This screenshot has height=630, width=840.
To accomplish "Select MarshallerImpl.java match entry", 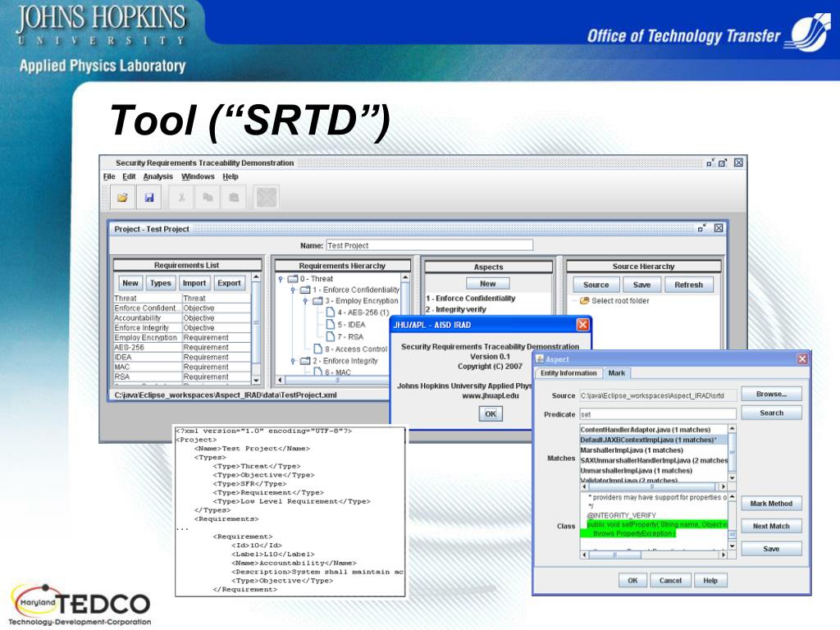I will tap(654, 450).
